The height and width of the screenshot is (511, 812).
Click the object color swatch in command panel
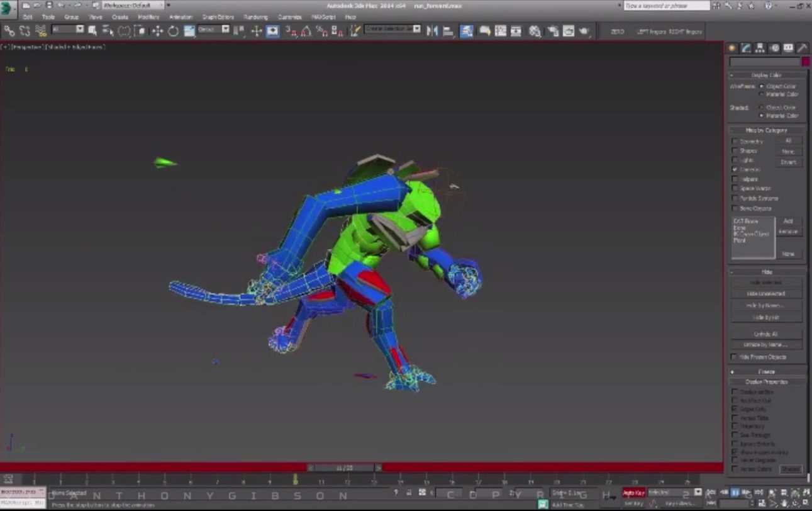point(805,62)
